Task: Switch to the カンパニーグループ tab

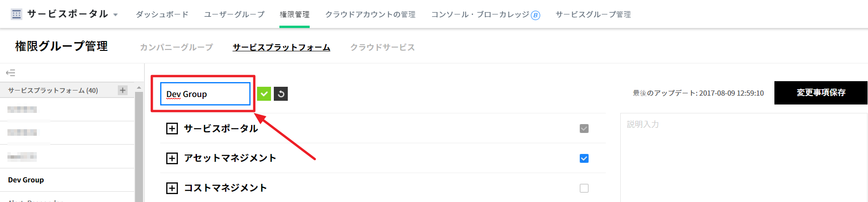Action: click(176, 47)
